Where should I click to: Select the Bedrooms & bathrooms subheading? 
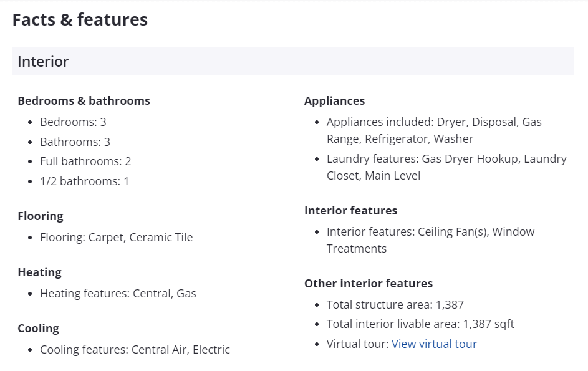[84, 100]
